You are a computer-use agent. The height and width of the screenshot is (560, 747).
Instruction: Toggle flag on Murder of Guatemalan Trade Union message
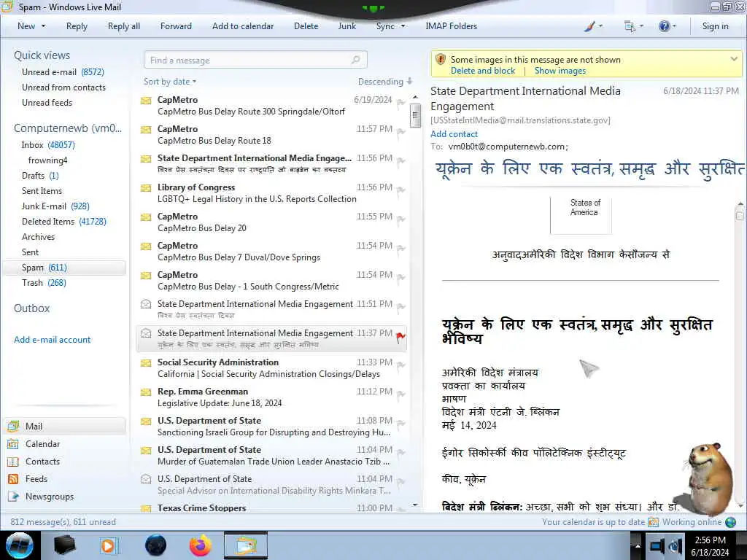[400, 453]
